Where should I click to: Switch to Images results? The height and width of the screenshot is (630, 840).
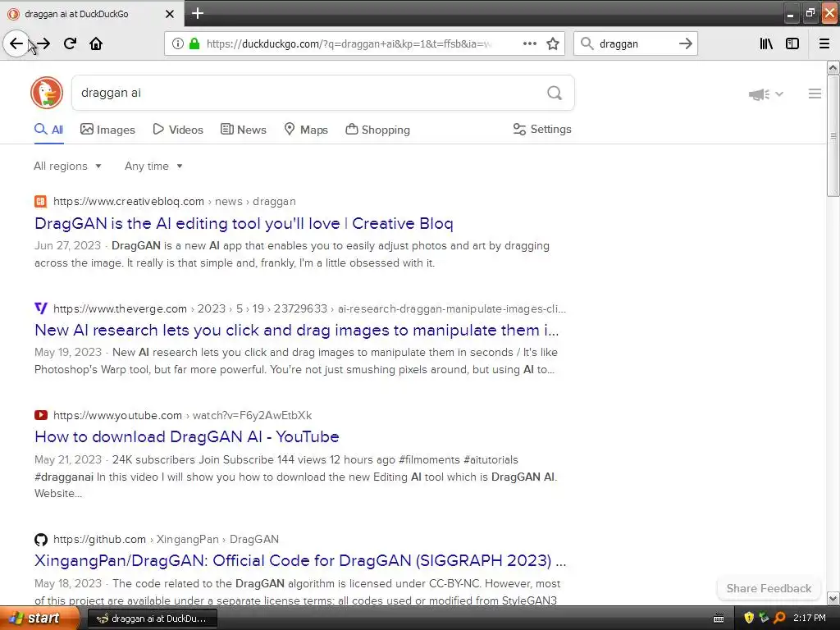[x=107, y=130]
